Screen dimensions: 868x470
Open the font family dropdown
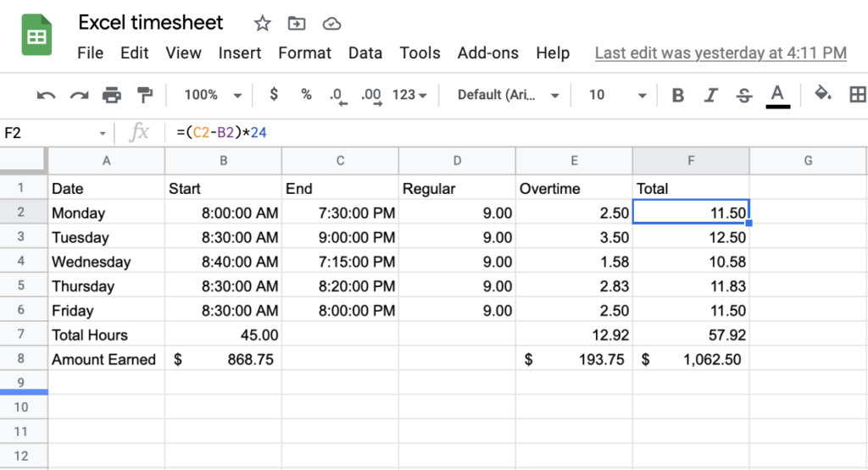pos(508,96)
